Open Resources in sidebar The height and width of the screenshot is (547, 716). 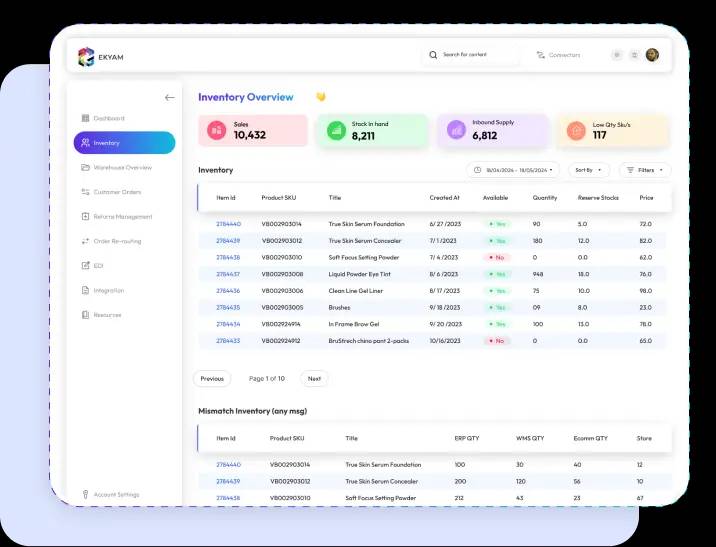108,315
